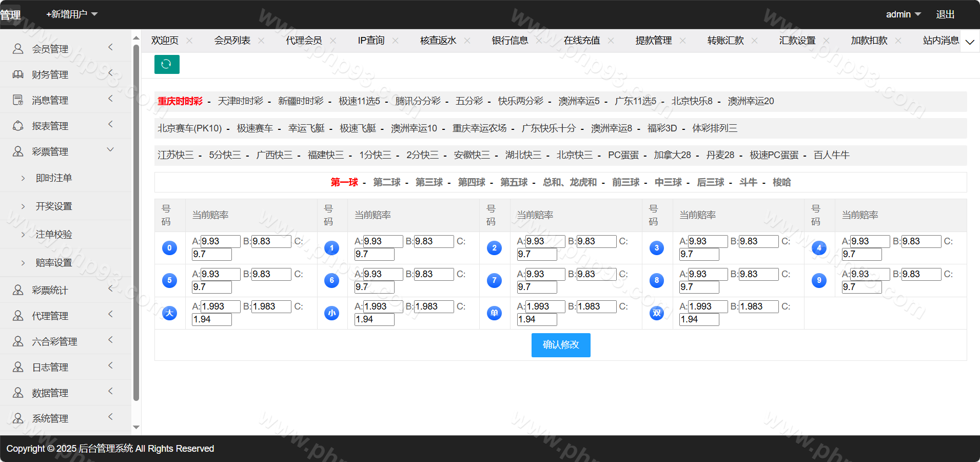Select the 第二球 category link
Viewport: 980px width, 462px height.
click(386, 182)
